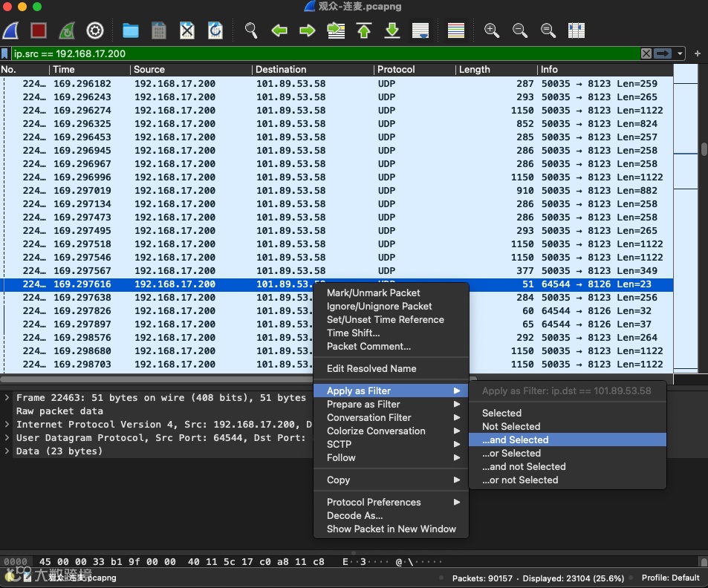Click the resize columns icon
The width and height of the screenshot is (708, 588).
pos(576,30)
